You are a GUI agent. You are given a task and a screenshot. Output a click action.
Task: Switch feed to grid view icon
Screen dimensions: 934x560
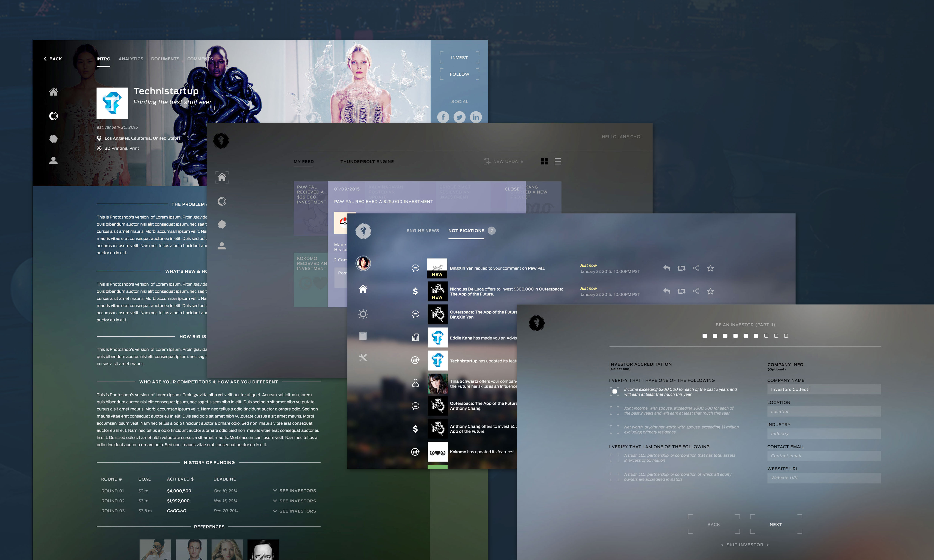click(544, 161)
